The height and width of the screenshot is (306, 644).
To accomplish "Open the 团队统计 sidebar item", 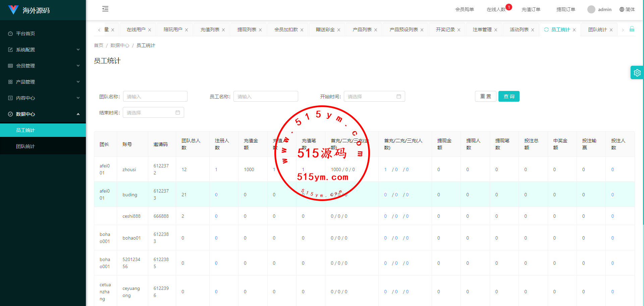I will coord(25,146).
